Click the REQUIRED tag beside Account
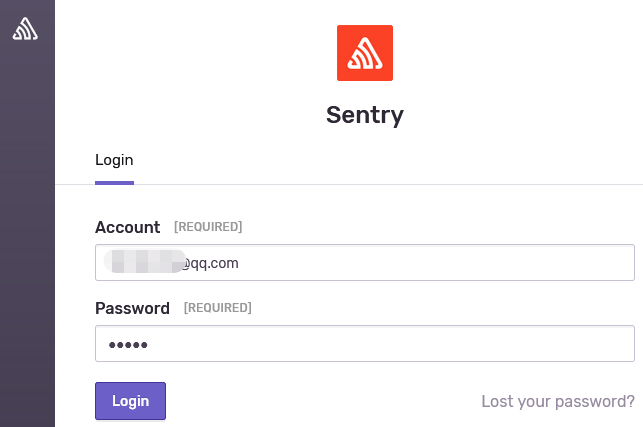The width and height of the screenshot is (643, 427). (208, 227)
